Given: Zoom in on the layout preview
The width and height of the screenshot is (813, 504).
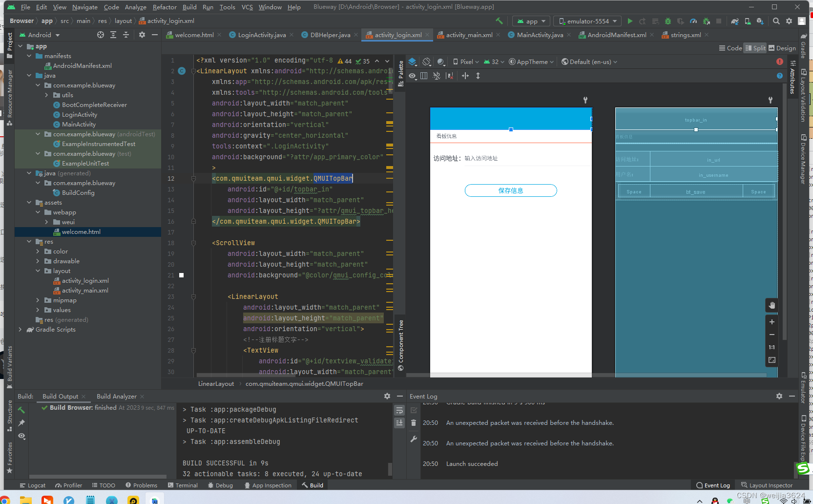Looking at the screenshot, I should tap(772, 322).
